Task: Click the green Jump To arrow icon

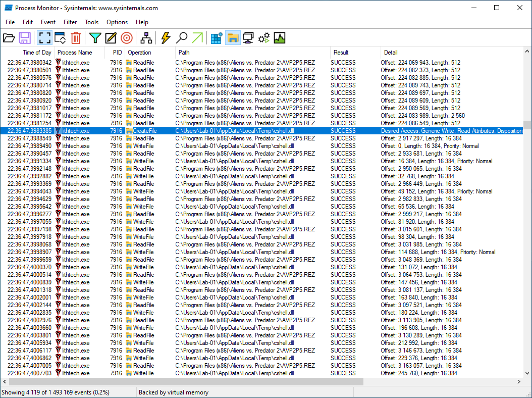Action: tap(197, 38)
